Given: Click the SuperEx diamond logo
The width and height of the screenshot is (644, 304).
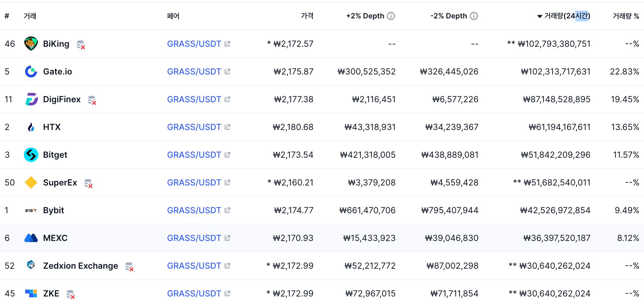Looking at the screenshot, I should coord(31,182).
